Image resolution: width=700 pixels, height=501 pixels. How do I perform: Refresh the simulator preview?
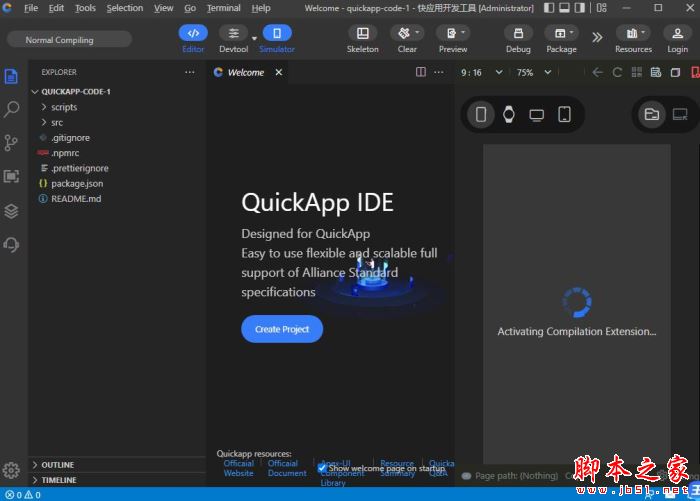(617, 72)
